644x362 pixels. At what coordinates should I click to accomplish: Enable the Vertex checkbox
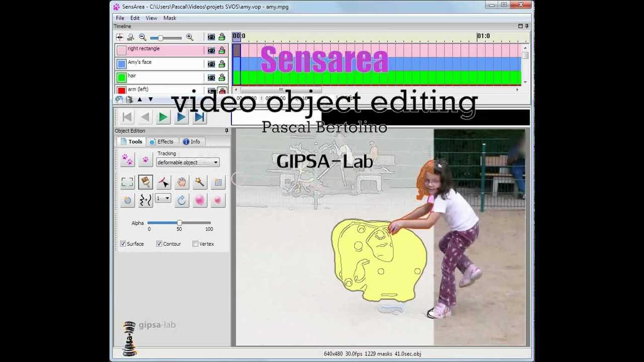pos(195,244)
